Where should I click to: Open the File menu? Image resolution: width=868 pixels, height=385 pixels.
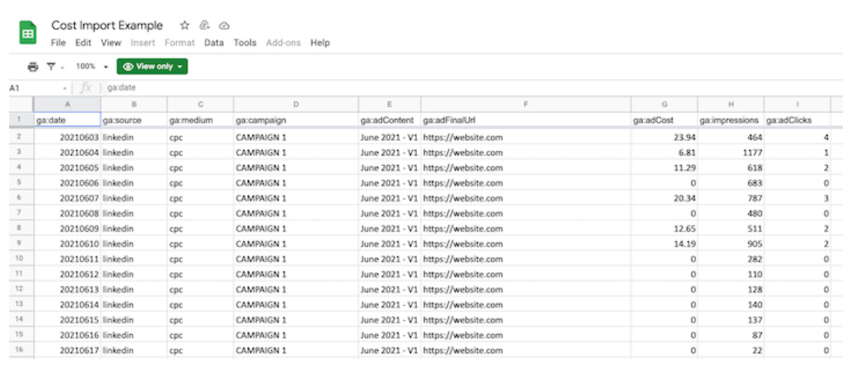(x=58, y=43)
